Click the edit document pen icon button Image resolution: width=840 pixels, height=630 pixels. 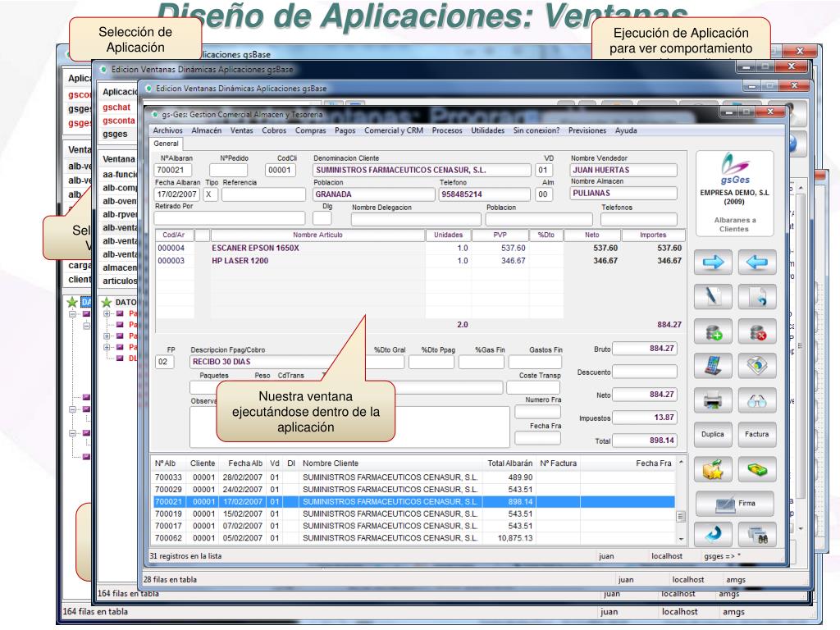[x=713, y=296]
